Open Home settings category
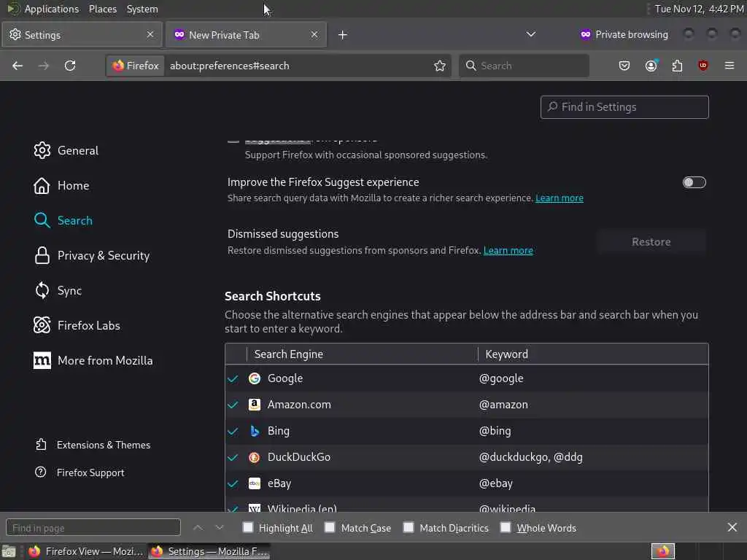 [x=61, y=186]
